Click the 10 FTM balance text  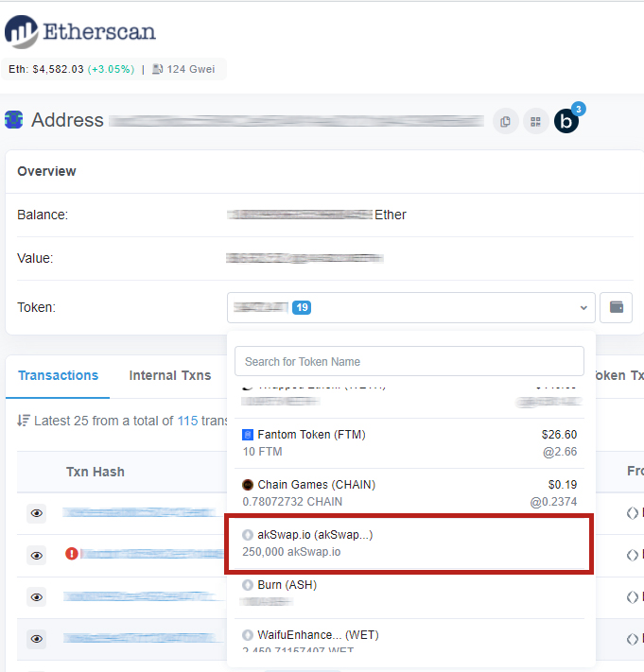[262, 452]
